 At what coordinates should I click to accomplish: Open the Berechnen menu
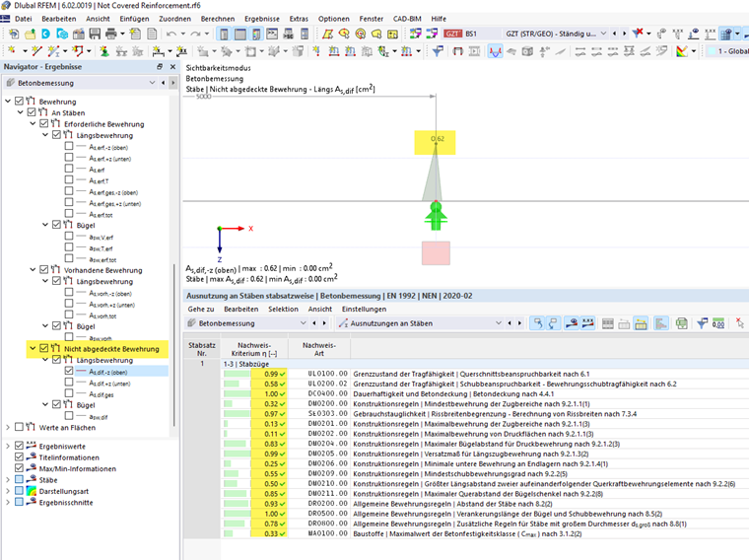pos(218,19)
